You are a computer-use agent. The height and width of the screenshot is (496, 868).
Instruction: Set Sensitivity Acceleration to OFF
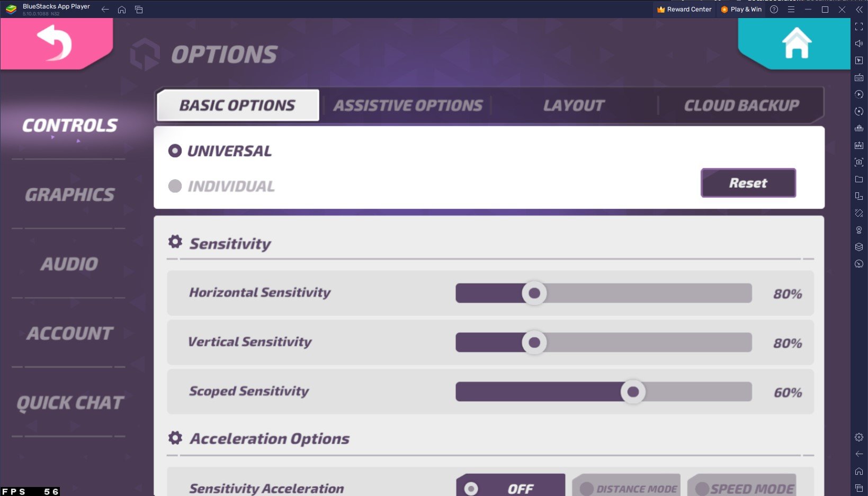pyautogui.click(x=510, y=488)
